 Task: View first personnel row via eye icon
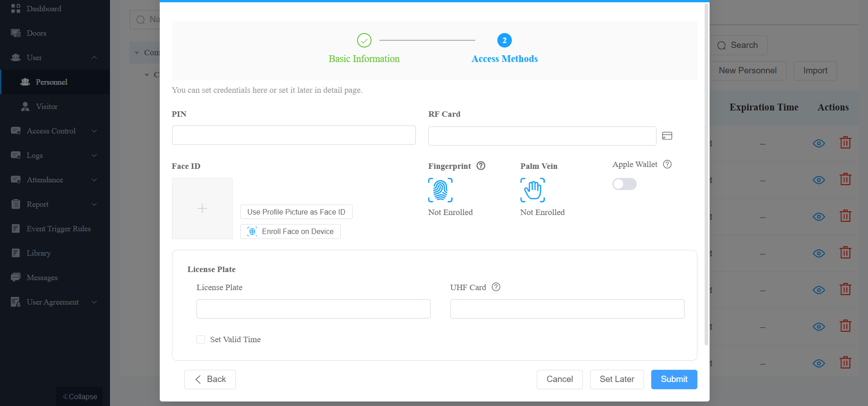[x=819, y=143]
